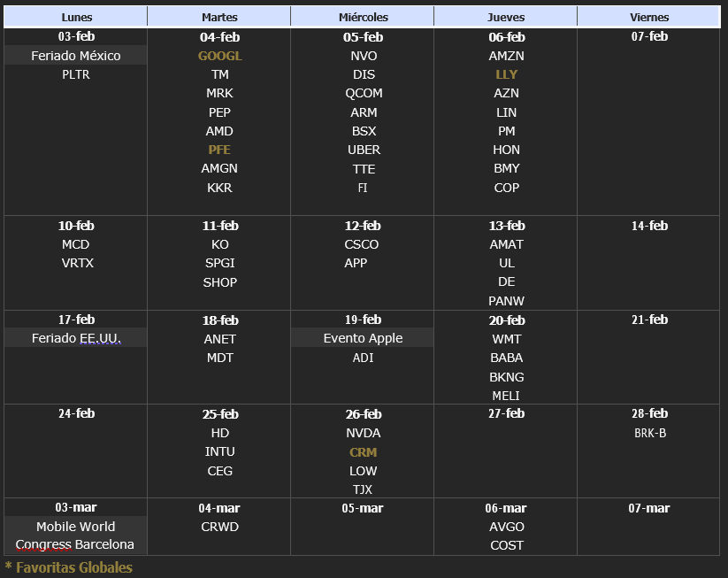Click the TM ticker on 04-feb
This screenshot has height=578, width=728.
(219, 74)
